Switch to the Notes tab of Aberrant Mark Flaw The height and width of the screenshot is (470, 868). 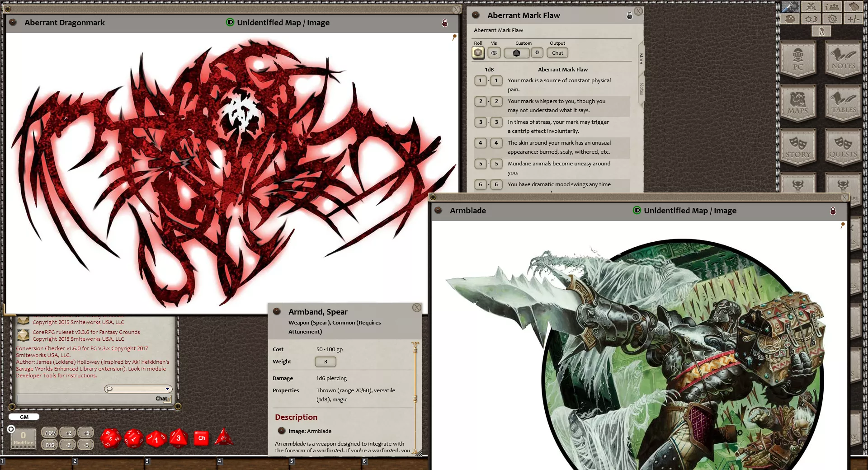point(641,89)
